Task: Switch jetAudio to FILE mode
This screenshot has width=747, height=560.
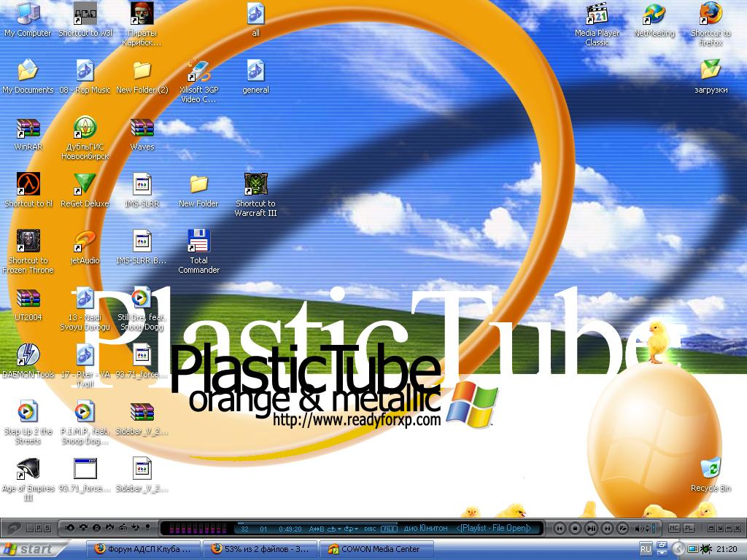Action: click(389, 529)
